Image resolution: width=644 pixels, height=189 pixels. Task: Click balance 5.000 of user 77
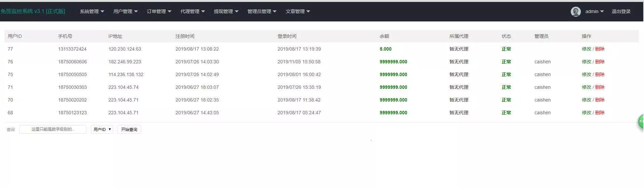point(385,49)
